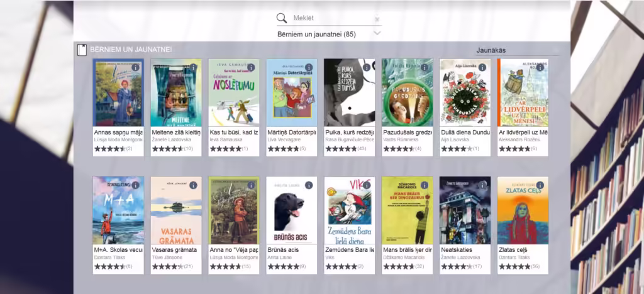Click author Arlita Laine
Screen dimensions: 644x294
point(279,258)
